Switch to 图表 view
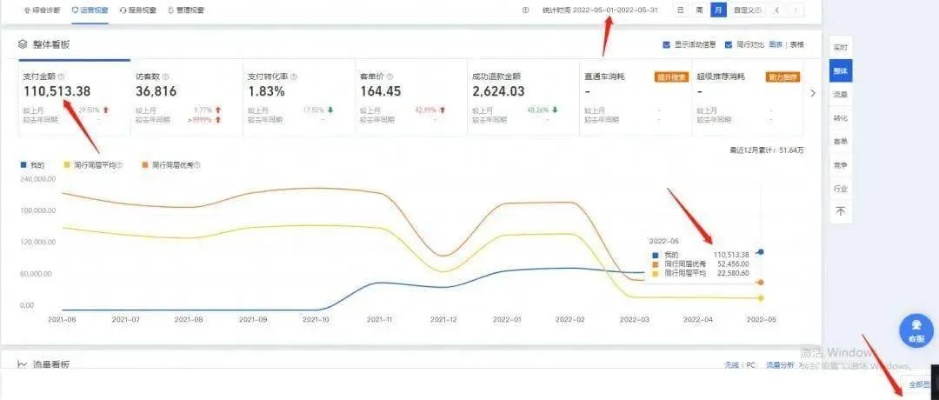Viewport: 939px width, 400px height. coord(776,44)
